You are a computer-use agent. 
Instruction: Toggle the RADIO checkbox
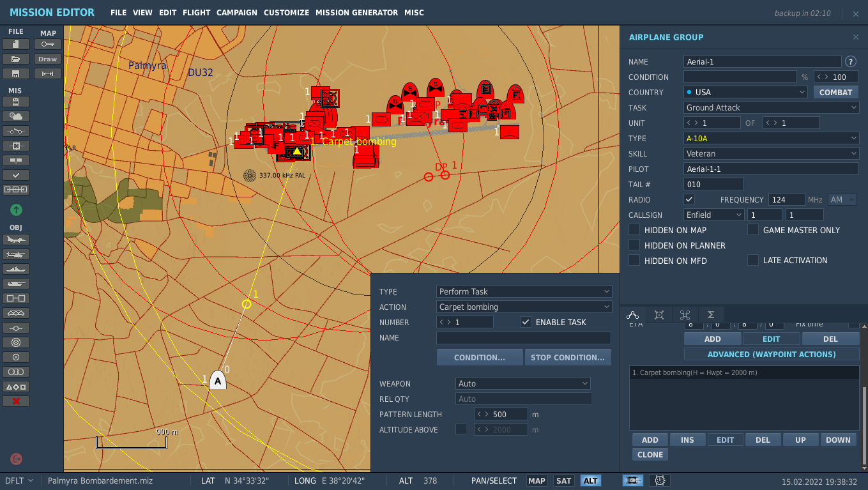(x=689, y=200)
